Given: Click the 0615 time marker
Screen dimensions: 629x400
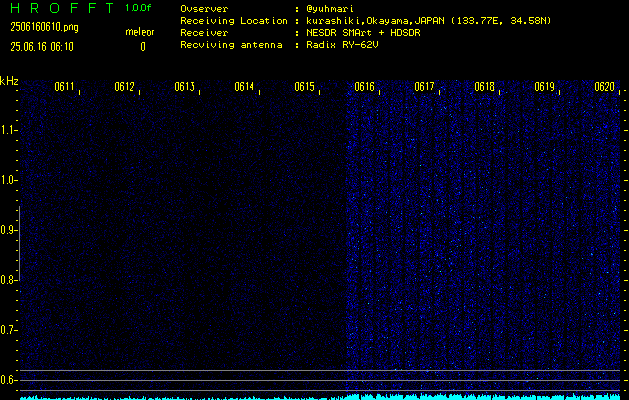Looking at the screenshot, I should [x=304, y=87].
